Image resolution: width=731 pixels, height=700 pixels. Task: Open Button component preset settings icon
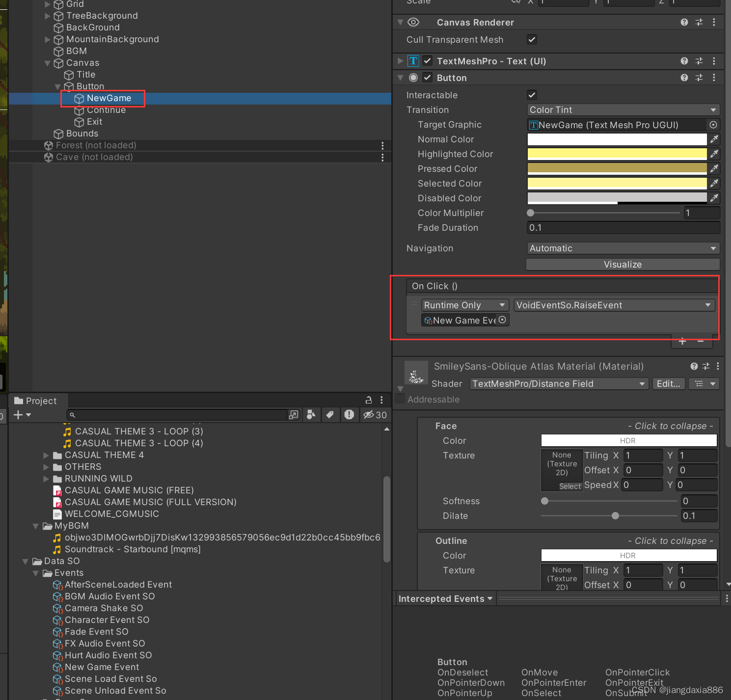(x=699, y=78)
